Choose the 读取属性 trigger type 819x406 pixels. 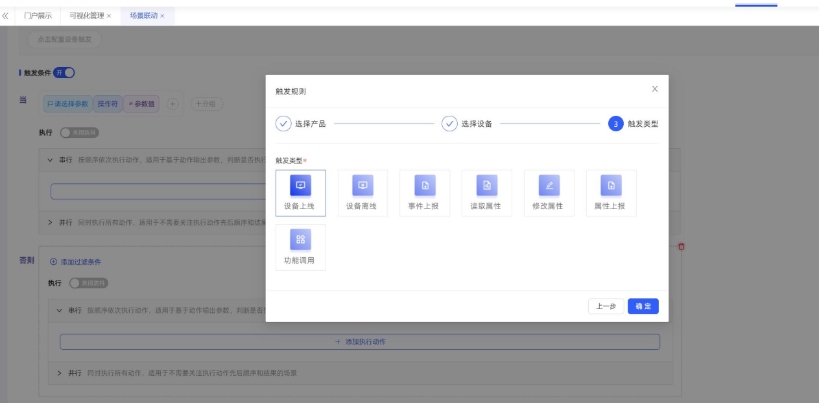(x=487, y=193)
